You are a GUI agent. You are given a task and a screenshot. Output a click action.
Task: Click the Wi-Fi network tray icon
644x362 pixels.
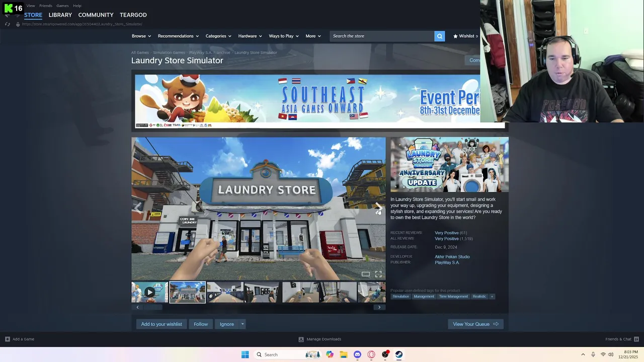[603, 354]
